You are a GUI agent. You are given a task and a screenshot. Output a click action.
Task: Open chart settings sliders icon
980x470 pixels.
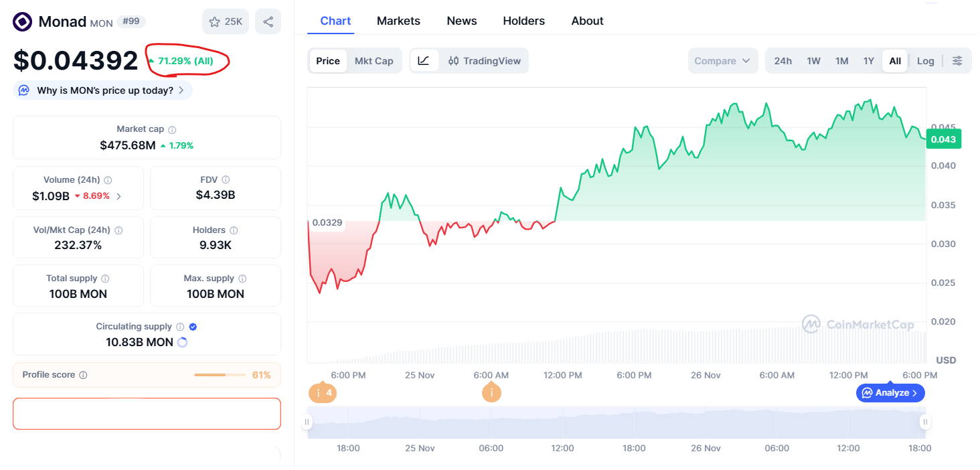click(957, 61)
